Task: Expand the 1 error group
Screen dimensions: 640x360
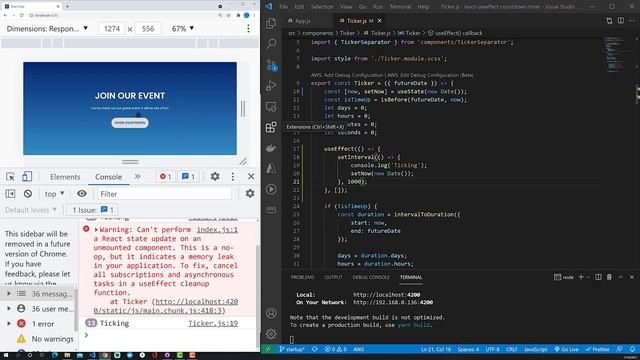Action: (9, 324)
